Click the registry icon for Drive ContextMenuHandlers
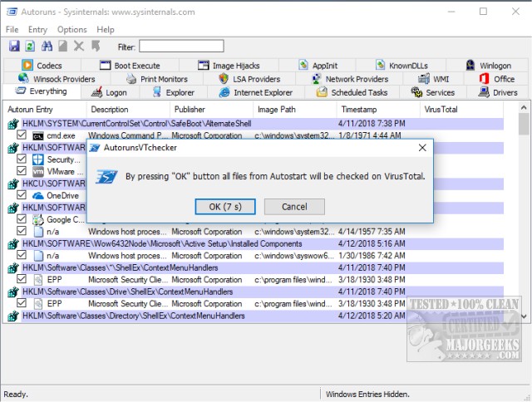 (13, 292)
